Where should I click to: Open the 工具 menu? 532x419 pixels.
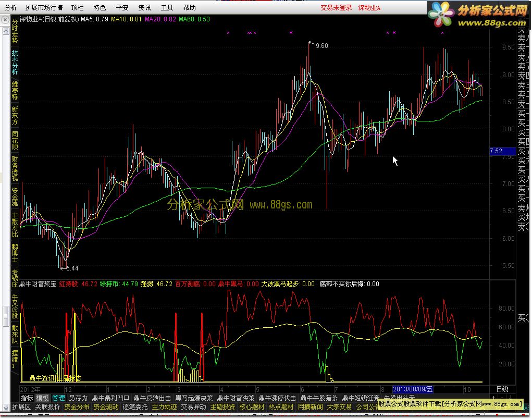pos(167,7)
